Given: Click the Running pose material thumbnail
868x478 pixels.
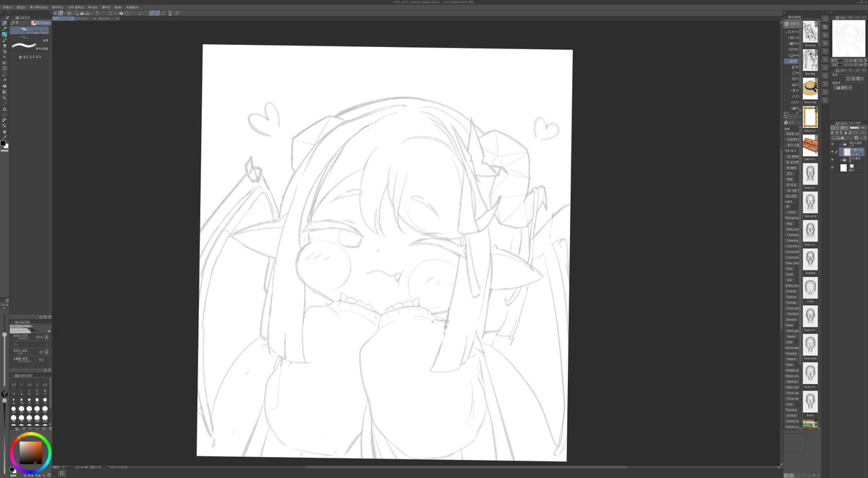Looking at the screenshot, I should click(x=810, y=31).
